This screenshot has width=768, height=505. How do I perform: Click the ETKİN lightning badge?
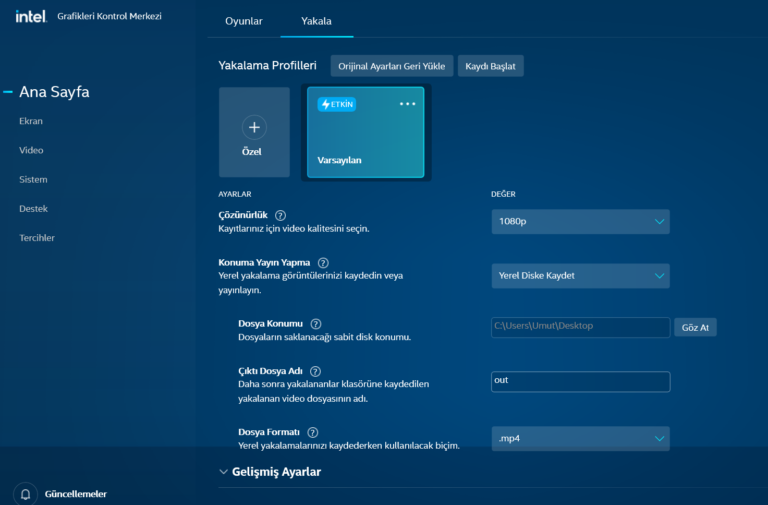(336, 104)
